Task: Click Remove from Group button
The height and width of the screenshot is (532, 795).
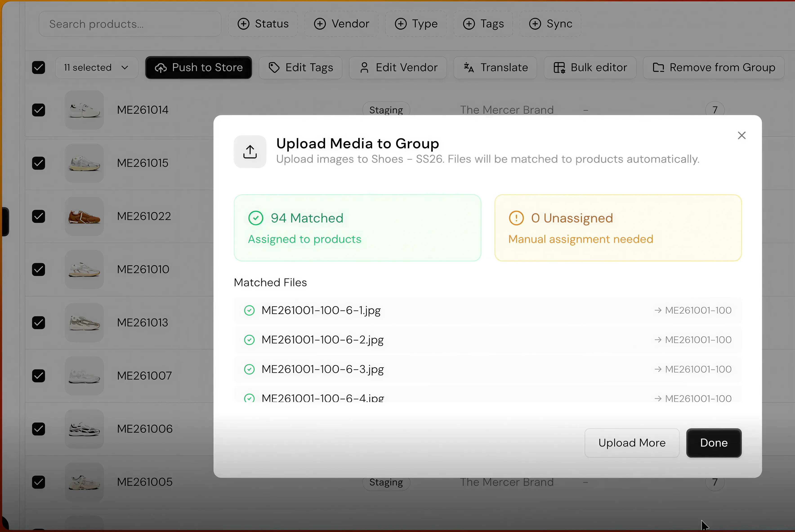Action: 714,68
